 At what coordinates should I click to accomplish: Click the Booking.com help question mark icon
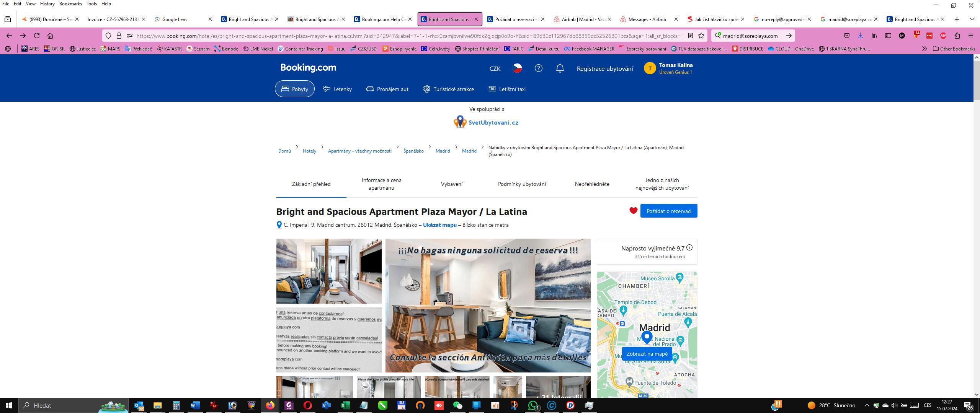(538, 68)
